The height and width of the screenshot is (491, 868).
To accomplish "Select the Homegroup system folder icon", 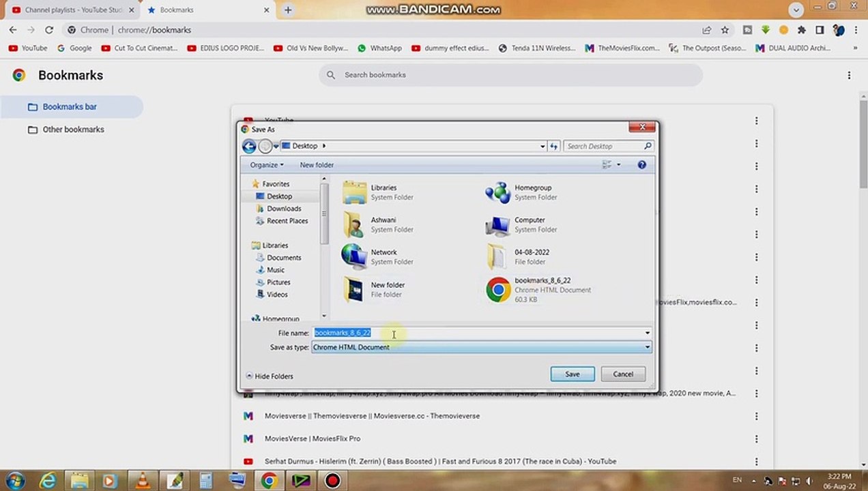I will tap(498, 192).
